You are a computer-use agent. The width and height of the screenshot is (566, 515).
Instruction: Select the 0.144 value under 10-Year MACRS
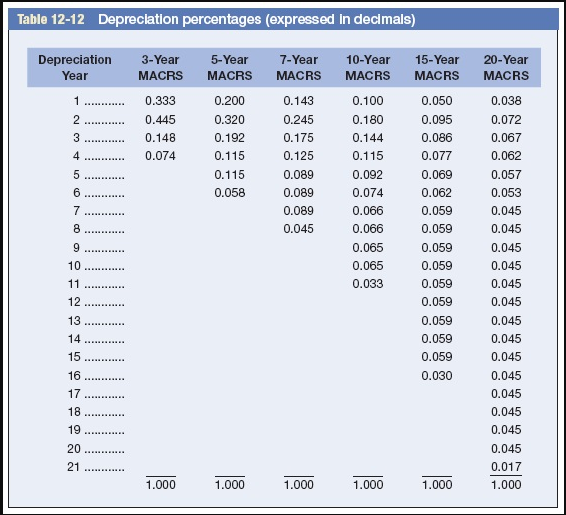(368, 138)
